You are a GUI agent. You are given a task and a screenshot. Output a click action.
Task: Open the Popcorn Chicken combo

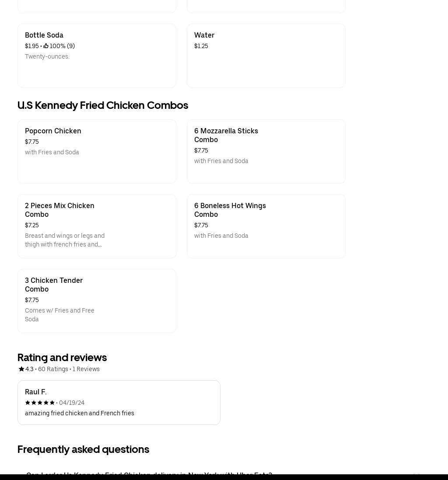click(x=97, y=151)
